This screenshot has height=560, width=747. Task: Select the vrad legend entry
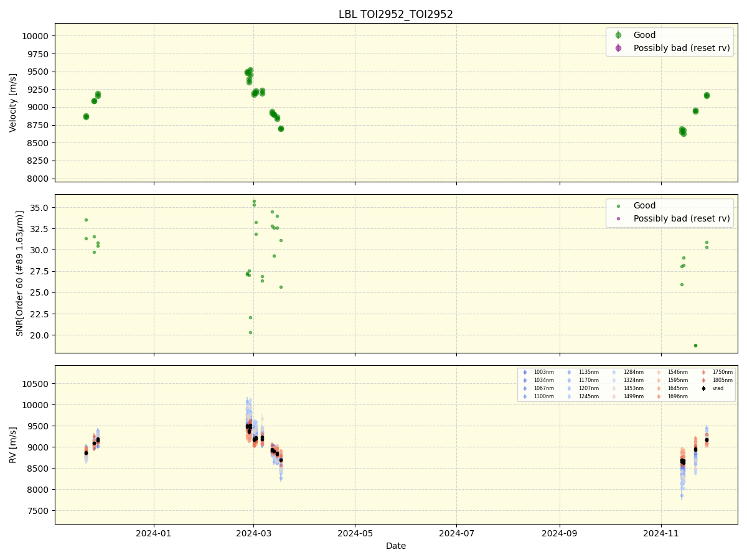click(713, 388)
